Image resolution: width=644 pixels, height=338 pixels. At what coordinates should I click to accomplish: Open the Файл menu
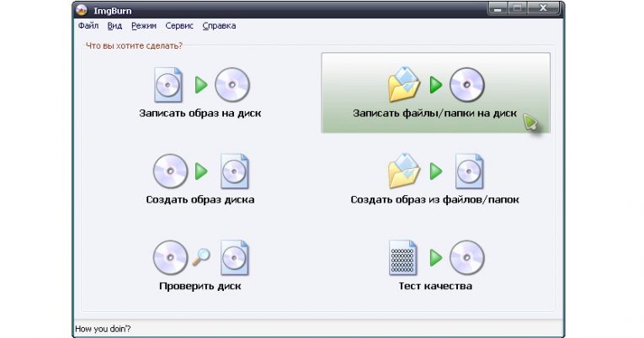pos(88,26)
